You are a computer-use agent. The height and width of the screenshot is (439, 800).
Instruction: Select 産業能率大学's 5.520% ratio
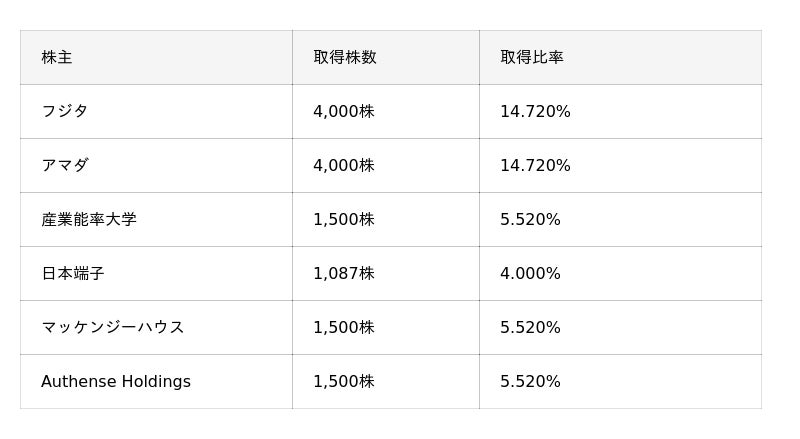point(530,220)
